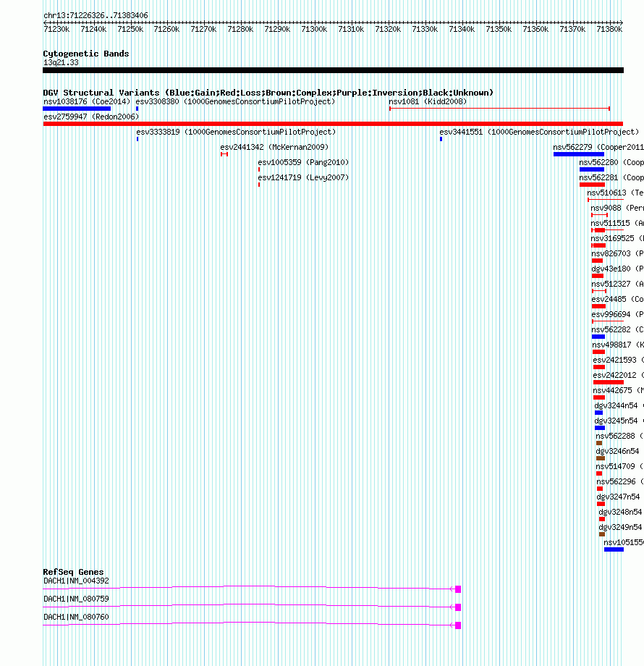Screen dimensions: 644x666
Task: Click the 71300k ruler tick label
Action: tap(314, 29)
